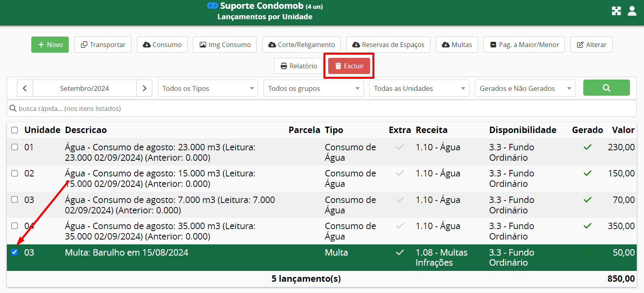644x293 pixels.
Task: Uncheck the Multa Barulho row checkbox
Action: (x=14, y=252)
